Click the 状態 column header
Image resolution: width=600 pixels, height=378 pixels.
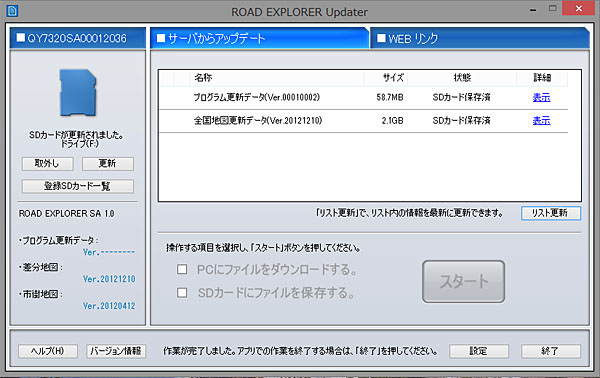click(x=462, y=78)
